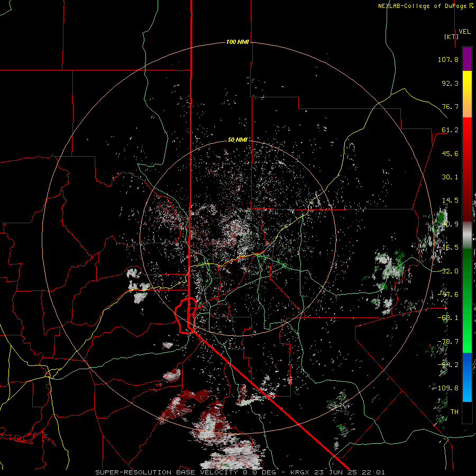Pick the gray near-zero velocity scale segment
The image size is (476, 476).
(467, 235)
